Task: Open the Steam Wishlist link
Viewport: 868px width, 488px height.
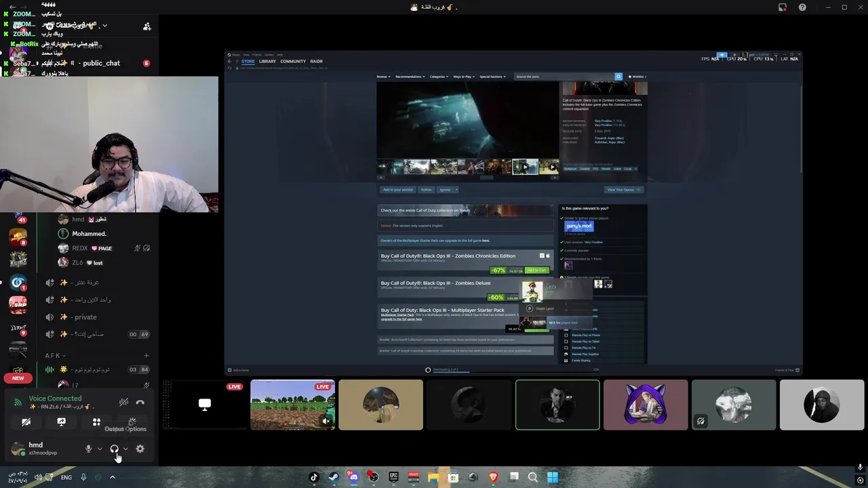Action: (637, 77)
